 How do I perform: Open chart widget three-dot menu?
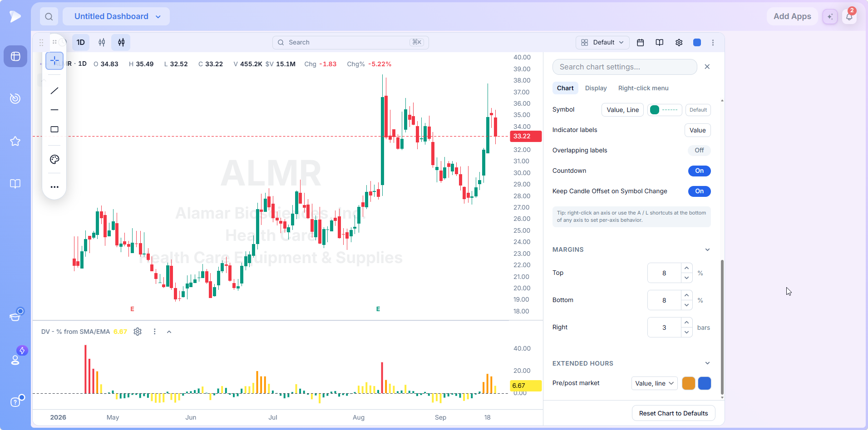713,42
